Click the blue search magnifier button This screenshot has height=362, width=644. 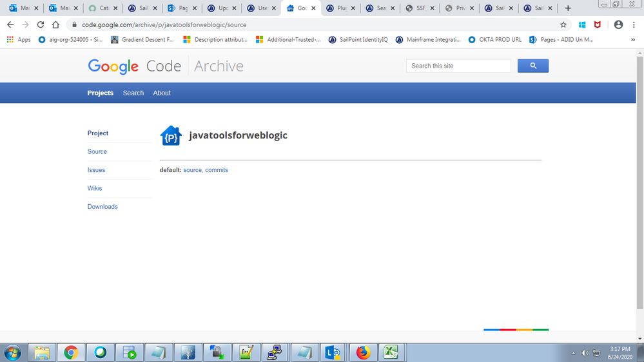[x=532, y=66]
